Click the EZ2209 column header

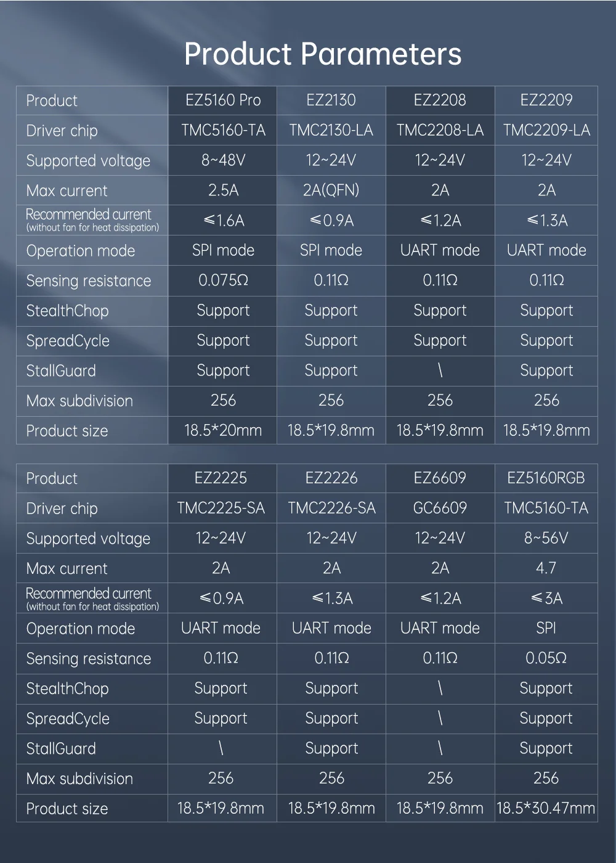546,100
